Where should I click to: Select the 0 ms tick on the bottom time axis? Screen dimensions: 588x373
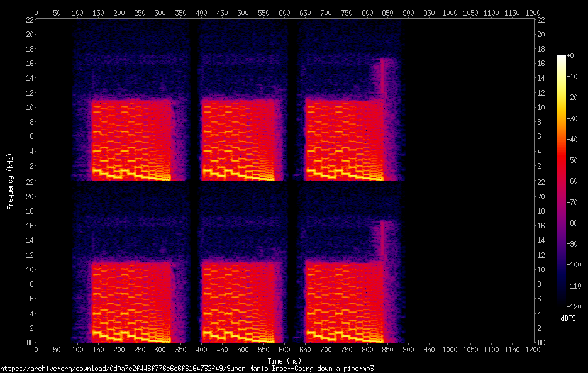(36, 348)
